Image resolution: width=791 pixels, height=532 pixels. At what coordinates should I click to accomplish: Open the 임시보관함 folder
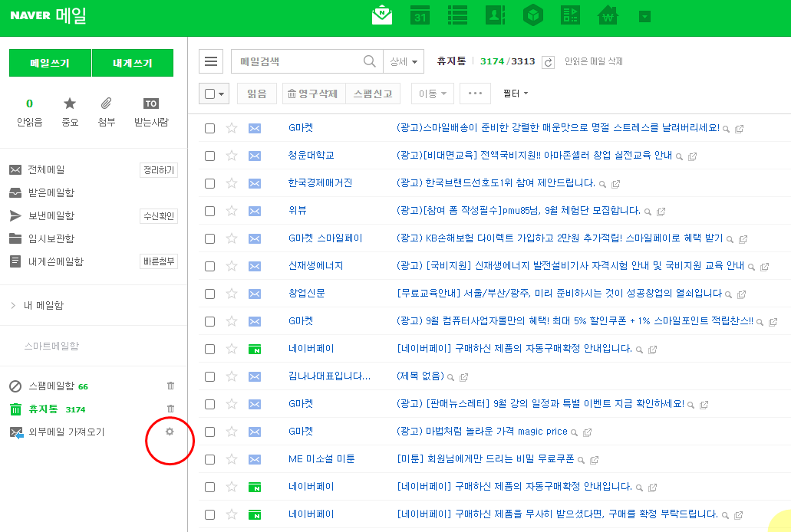coord(51,238)
